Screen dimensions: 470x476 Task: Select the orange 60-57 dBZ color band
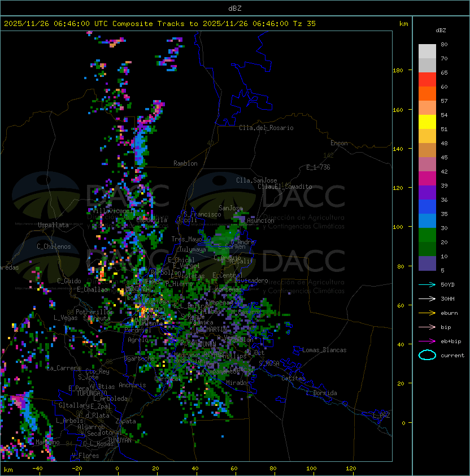tap(427, 94)
